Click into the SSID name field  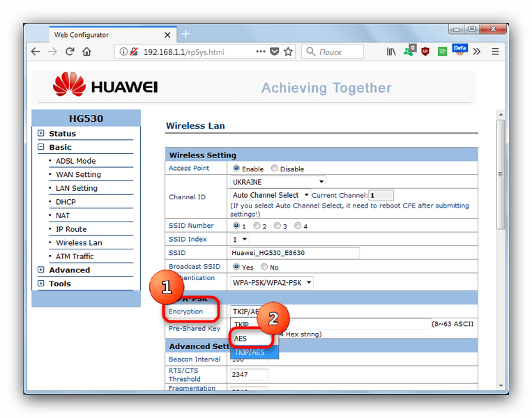(294, 253)
